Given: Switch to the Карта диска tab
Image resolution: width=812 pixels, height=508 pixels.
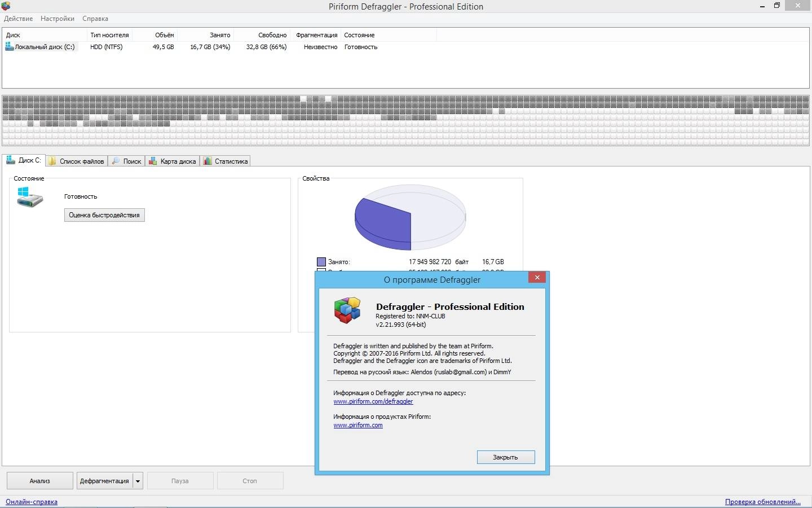Looking at the screenshot, I should pos(172,161).
